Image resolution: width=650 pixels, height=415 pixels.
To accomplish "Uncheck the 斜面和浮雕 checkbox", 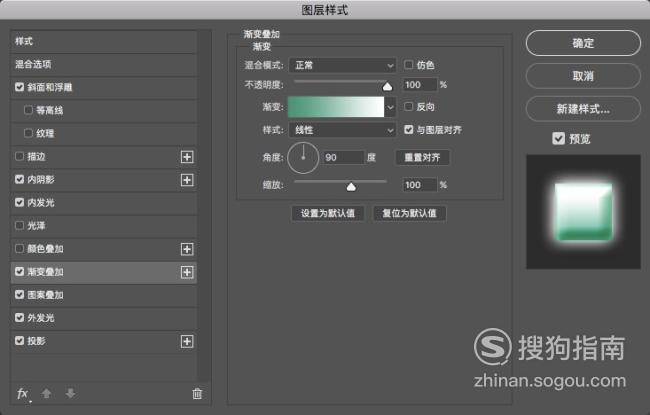I will point(19,87).
